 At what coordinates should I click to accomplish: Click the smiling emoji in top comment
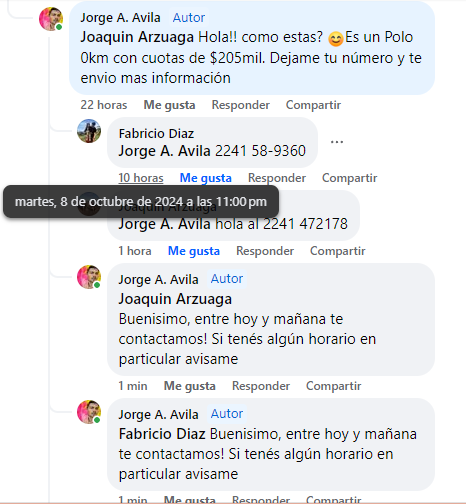click(x=335, y=38)
